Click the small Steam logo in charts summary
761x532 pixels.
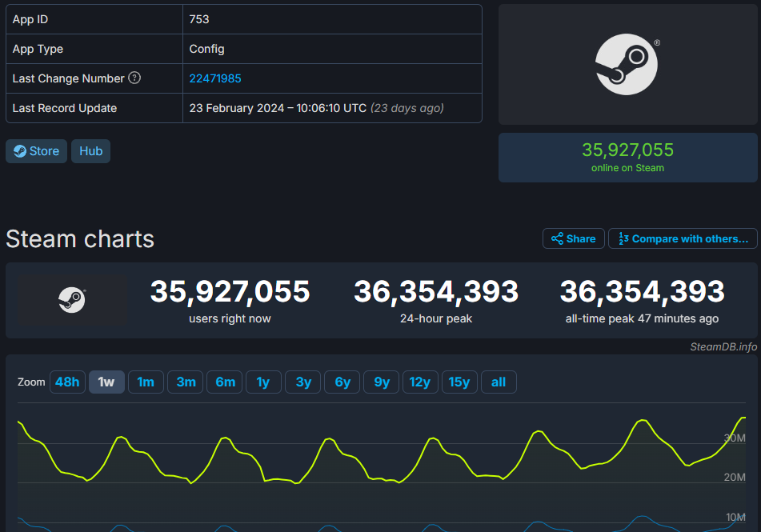point(72,300)
